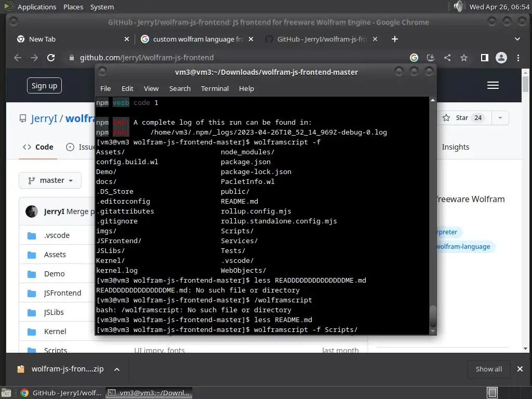
Task: Open the Terminal menu in terminal menubar
Action: (x=215, y=88)
